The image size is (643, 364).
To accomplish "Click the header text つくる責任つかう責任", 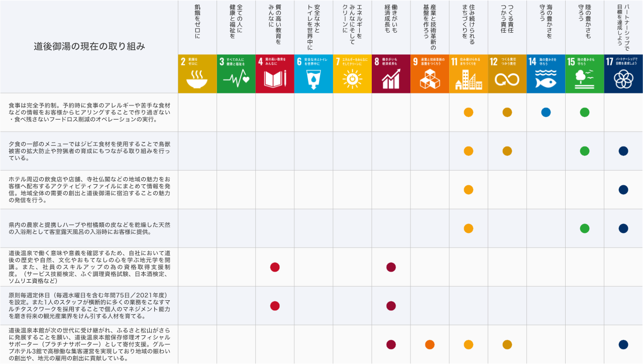I will 507,20.
